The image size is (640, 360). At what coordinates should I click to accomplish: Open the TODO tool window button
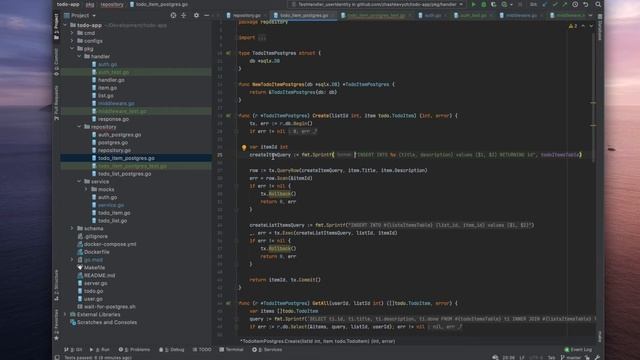click(202, 350)
